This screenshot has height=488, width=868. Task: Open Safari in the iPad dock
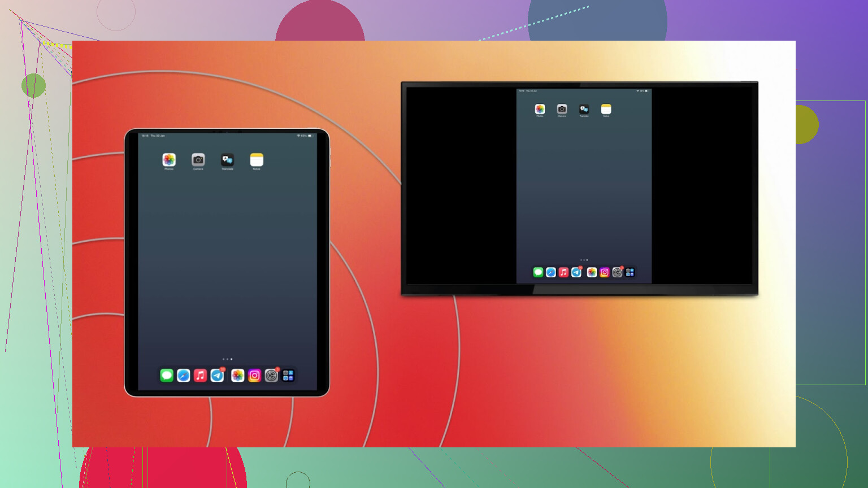(184, 376)
